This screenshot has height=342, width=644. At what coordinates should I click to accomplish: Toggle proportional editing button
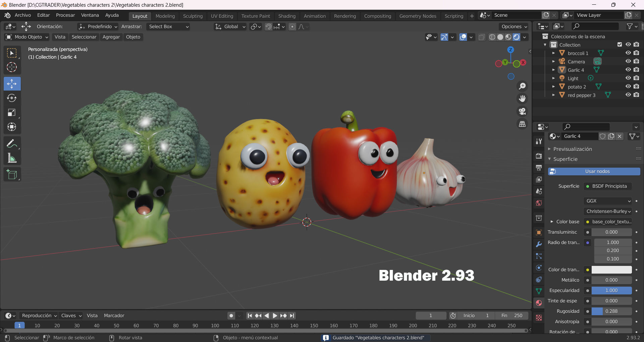tap(292, 26)
